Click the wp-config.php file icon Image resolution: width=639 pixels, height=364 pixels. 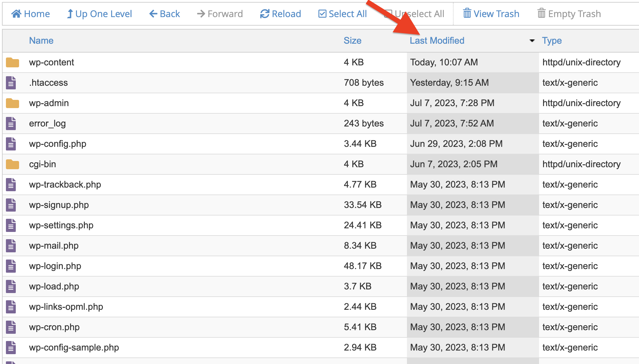pyautogui.click(x=11, y=144)
